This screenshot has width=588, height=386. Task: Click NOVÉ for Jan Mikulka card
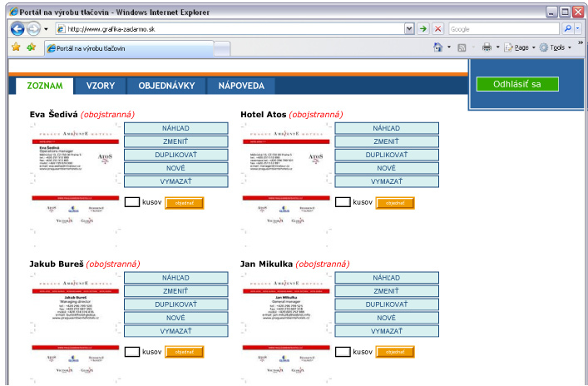tap(387, 318)
